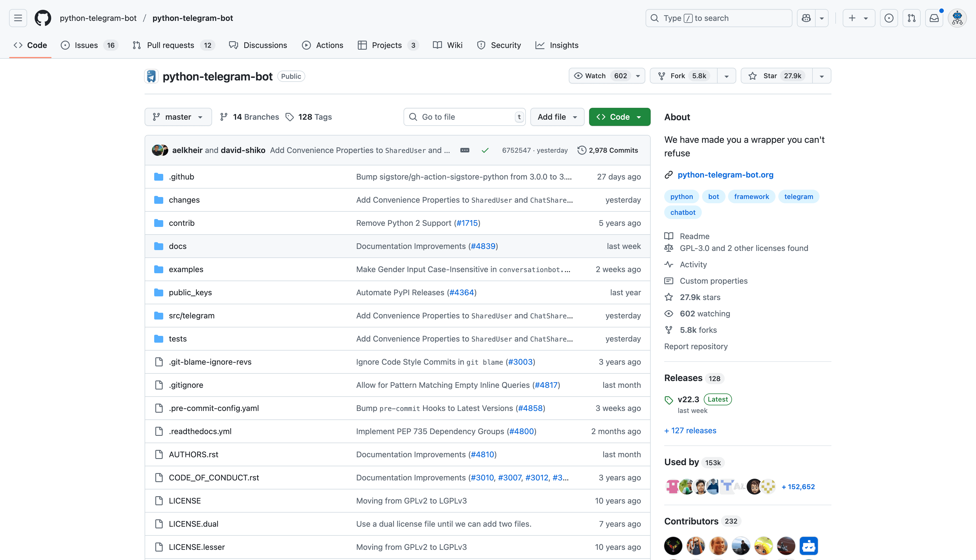Viewport: 976px width, 560px height.
Task: Open 2,978 Commits history
Action: click(x=608, y=150)
